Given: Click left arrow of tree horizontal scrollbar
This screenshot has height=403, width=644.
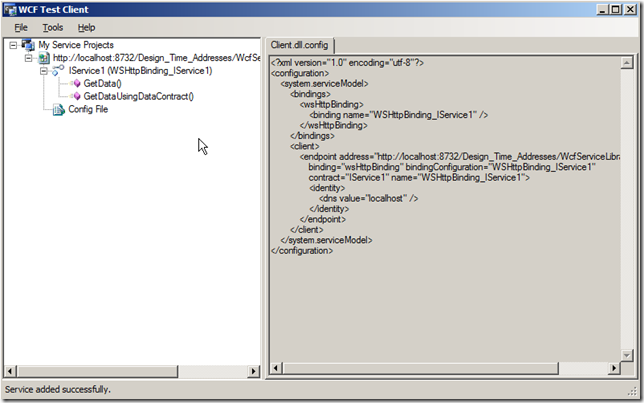Looking at the screenshot, I should [10, 371].
